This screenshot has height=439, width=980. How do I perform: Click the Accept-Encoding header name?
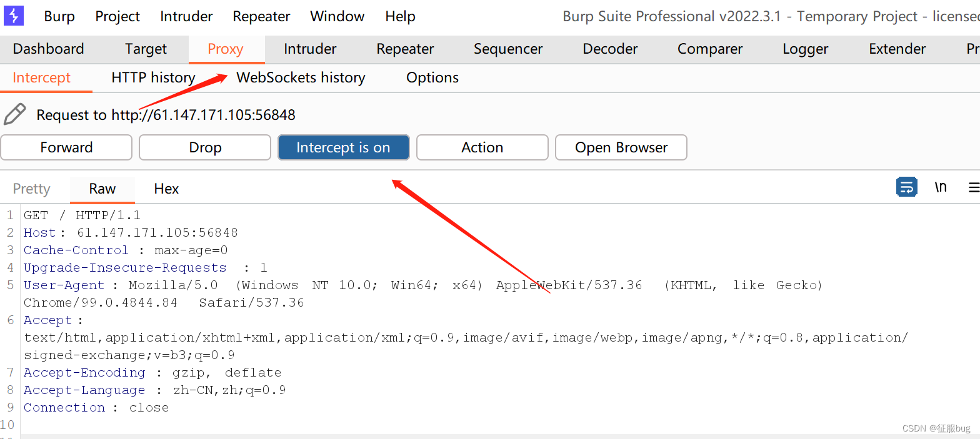[84, 373]
